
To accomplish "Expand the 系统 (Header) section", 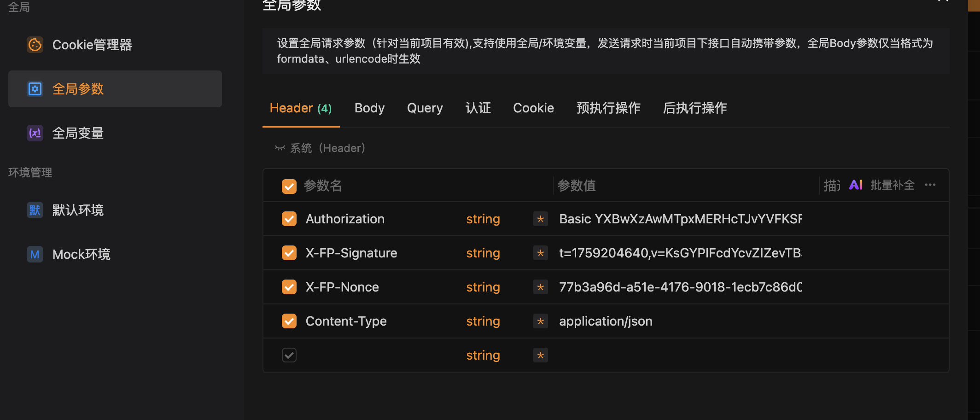I will pos(320,148).
